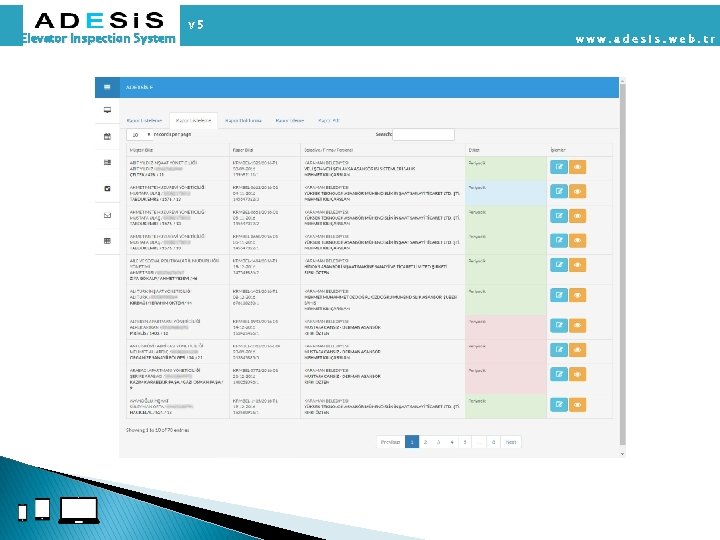Open the monitor icon in sidebar
This screenshot has width=720, height=540.
(107, 110)
